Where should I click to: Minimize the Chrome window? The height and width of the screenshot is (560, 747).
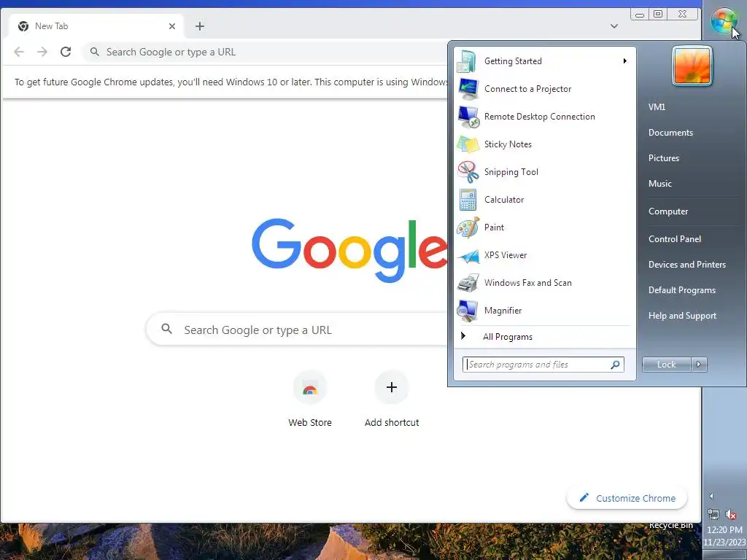pyautogui.click(x=640, y=15)
